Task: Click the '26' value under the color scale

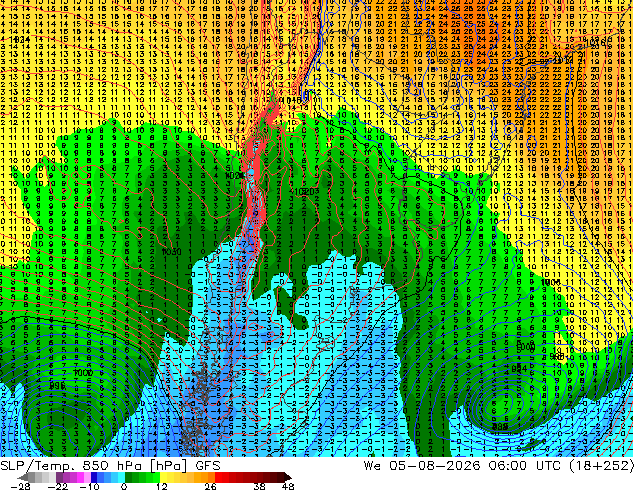Action: (x=210, y=486)
